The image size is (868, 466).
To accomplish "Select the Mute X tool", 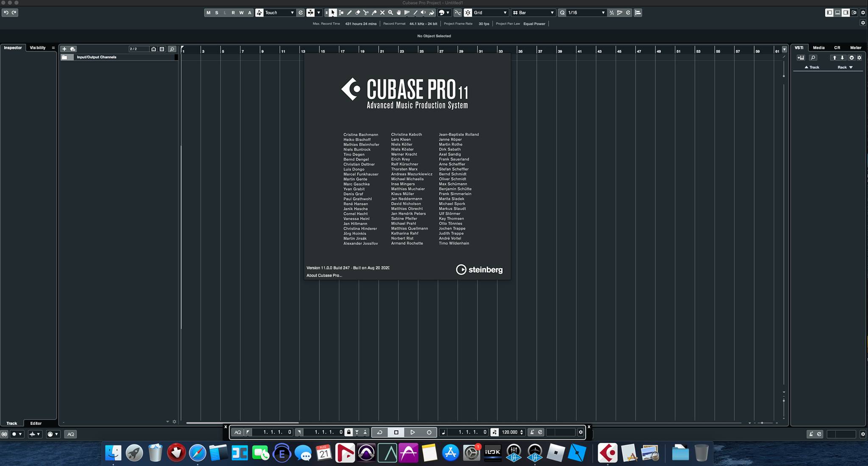I will click(x=382, y=13).
